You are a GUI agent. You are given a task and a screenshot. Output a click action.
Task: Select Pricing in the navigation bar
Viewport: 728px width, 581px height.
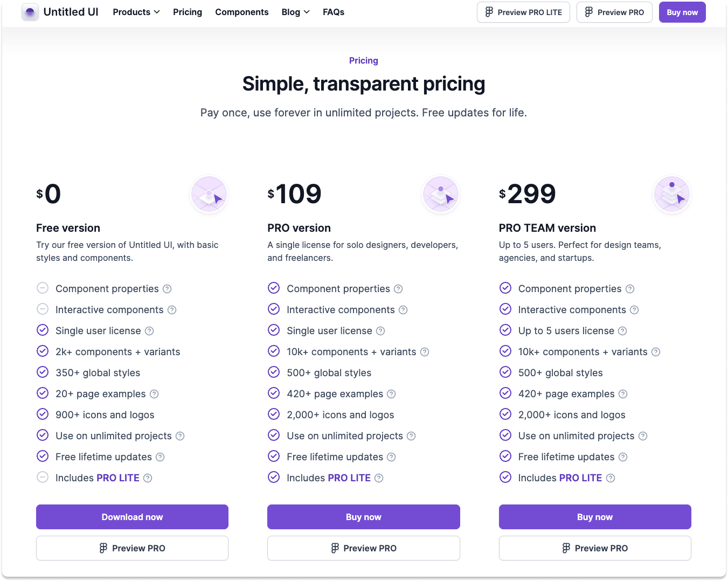click(188, 12)
